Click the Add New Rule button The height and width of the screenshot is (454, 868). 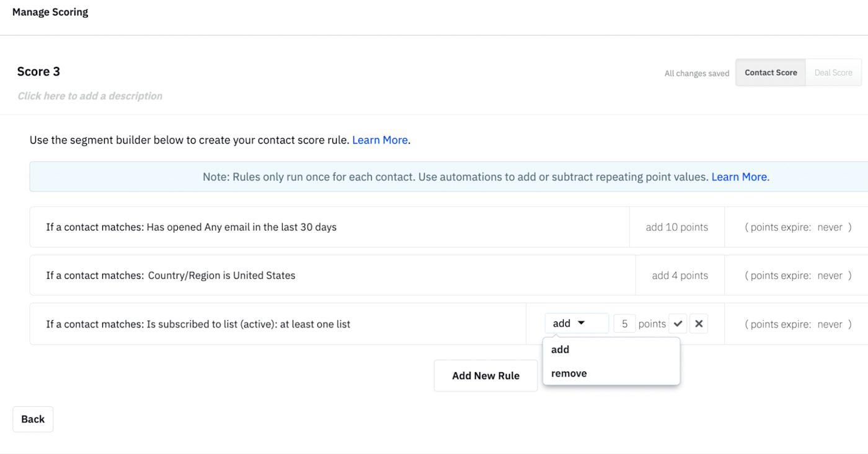click(x=485, y=375)
